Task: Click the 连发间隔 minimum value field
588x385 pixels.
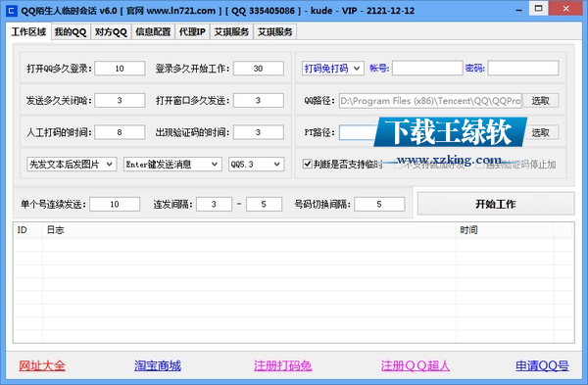Action: 214,205
